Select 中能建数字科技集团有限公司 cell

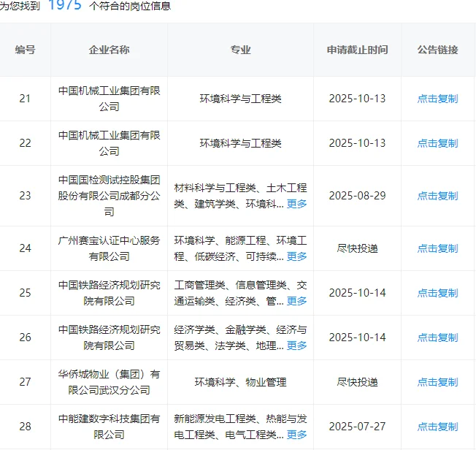point(109,427)
